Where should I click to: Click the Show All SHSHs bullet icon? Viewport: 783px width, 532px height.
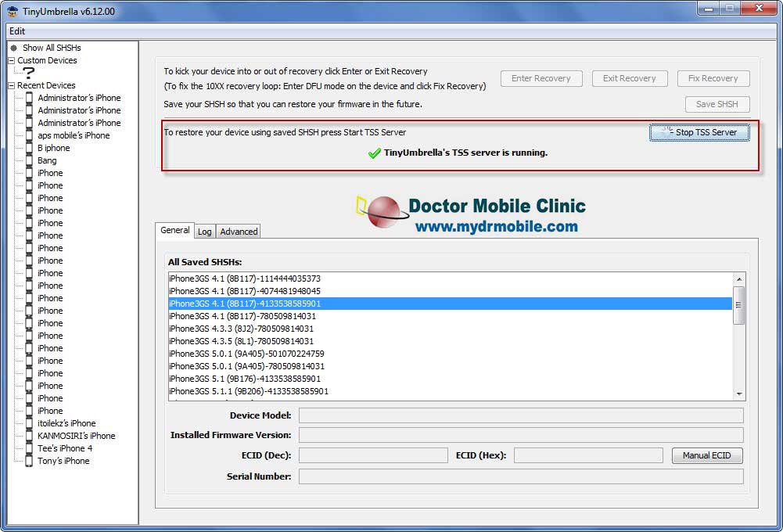coord(14,48)
